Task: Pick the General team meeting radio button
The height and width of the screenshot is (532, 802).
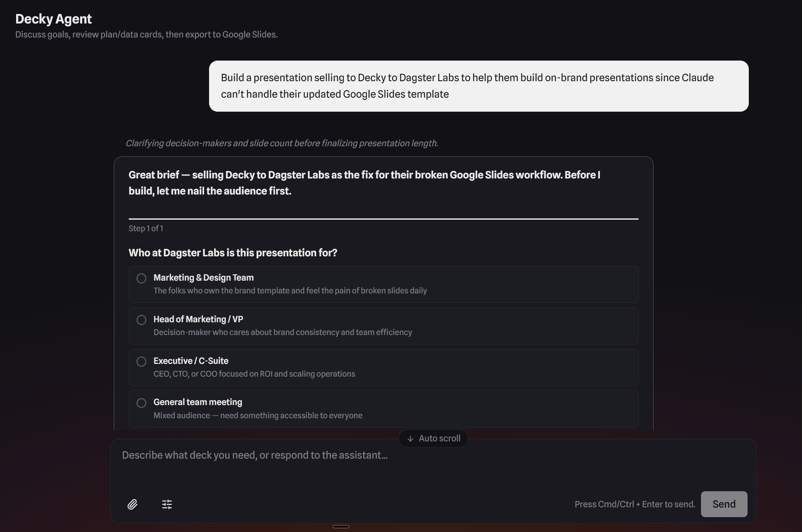Action: [x=141, y=403]
